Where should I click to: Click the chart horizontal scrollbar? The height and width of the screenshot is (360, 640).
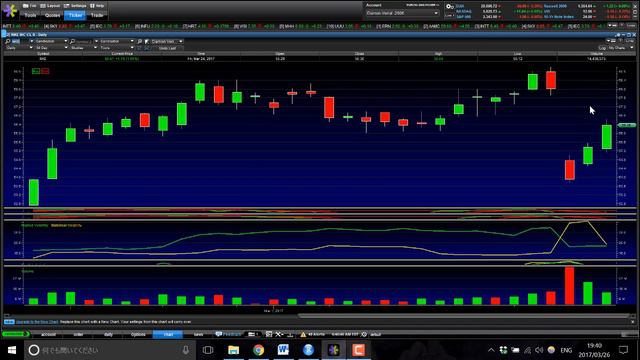pos(463,316)
